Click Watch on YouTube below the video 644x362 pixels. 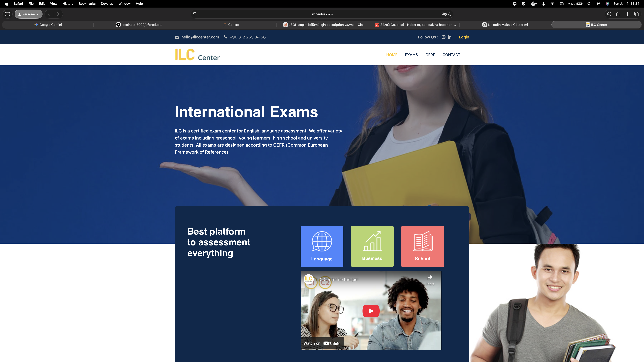(x=322, y=343)
